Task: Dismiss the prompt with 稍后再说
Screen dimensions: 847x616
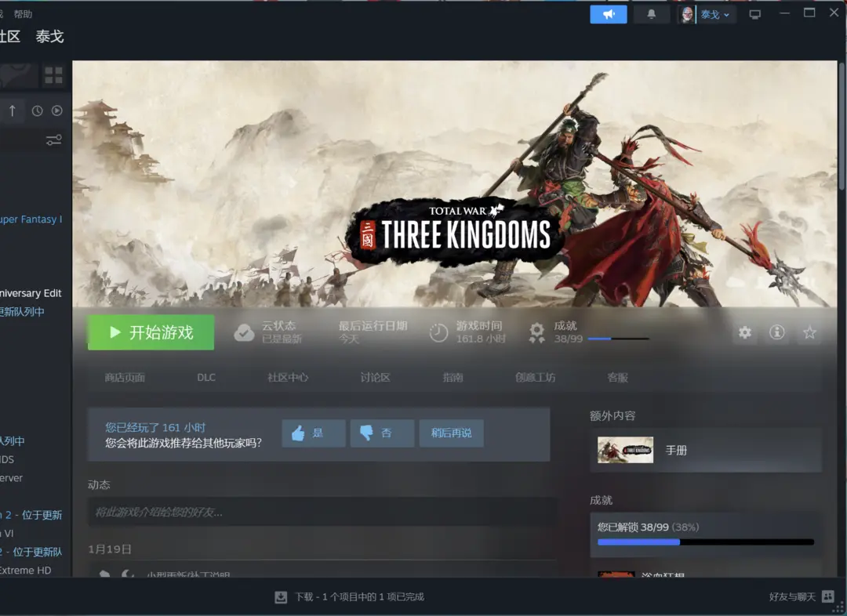Action: coord(451,433)
